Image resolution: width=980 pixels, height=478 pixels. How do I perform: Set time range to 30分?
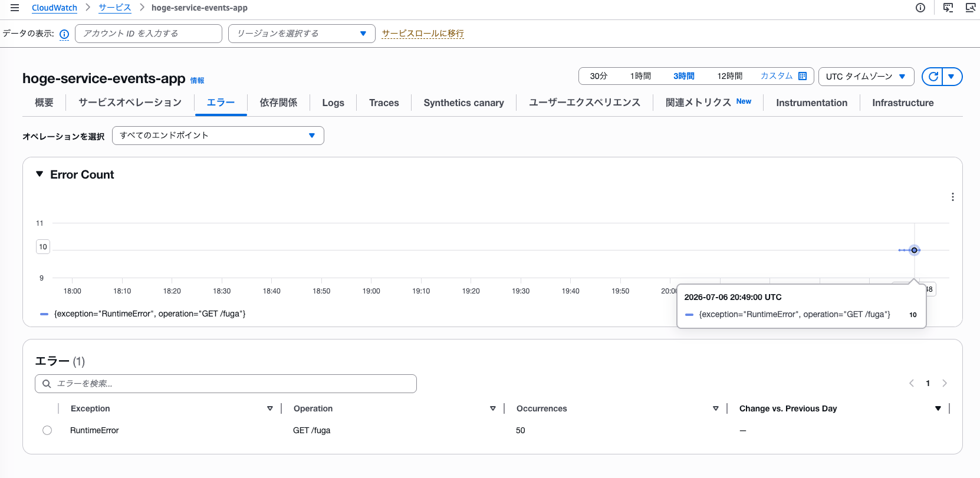pyautogui.click(x=598, y=76)
